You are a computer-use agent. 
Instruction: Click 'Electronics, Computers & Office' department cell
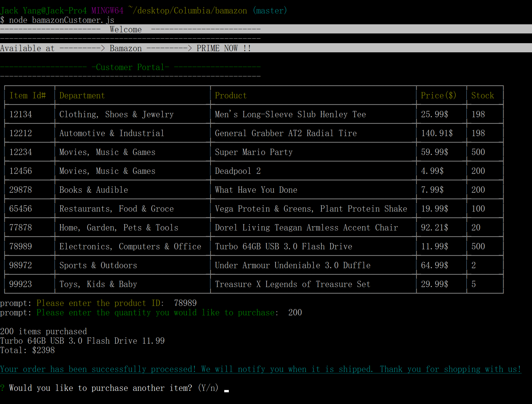pyautogui.click(x=130, y=246)
